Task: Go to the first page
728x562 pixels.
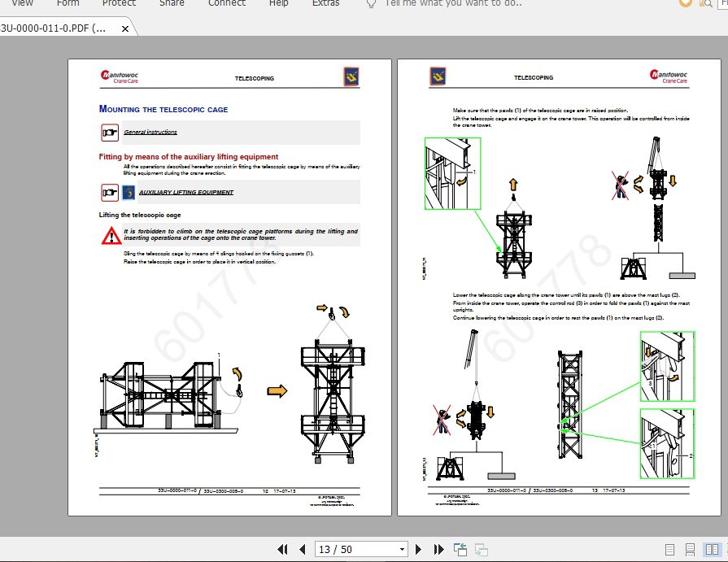Action: (x=283, y=549)
